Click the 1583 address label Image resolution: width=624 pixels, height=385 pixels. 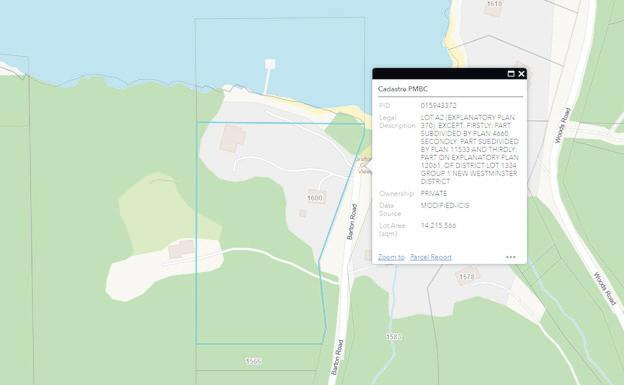(x=393, y=337)
